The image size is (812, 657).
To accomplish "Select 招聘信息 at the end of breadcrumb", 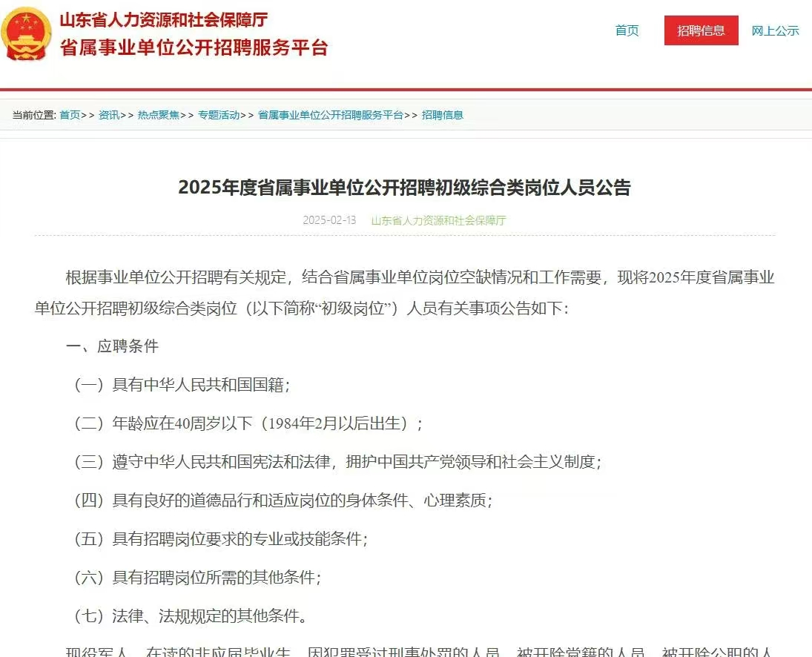I will (443, 115).
